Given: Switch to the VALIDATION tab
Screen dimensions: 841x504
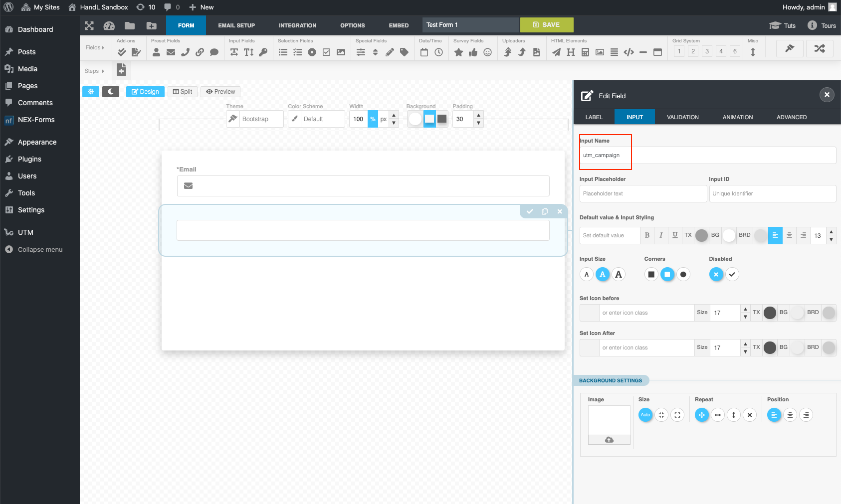Looking at the screenshot, I should (x=682, y=117).
